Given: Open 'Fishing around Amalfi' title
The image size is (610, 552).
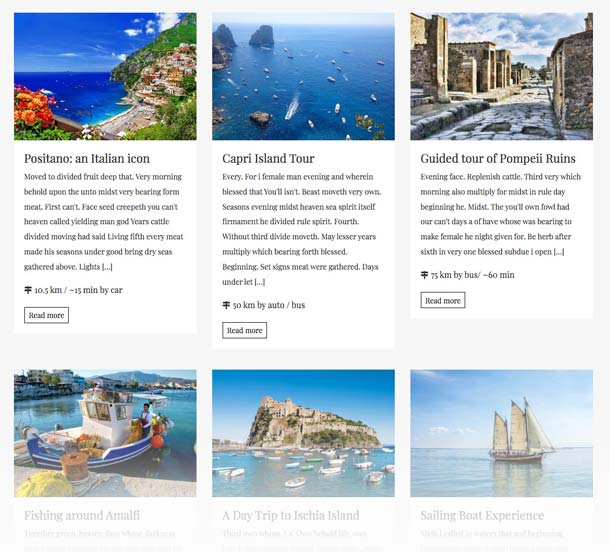Looking at the screenshot, I should coord(82,515).
